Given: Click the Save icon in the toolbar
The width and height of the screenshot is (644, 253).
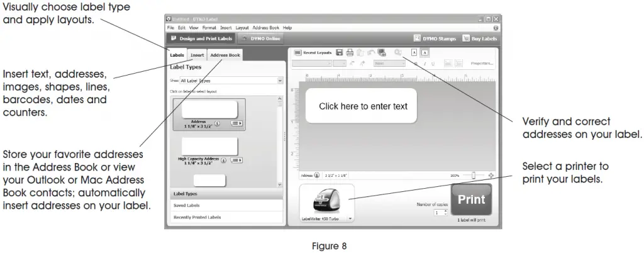Looking at the screenshot, I should [339, 53].
